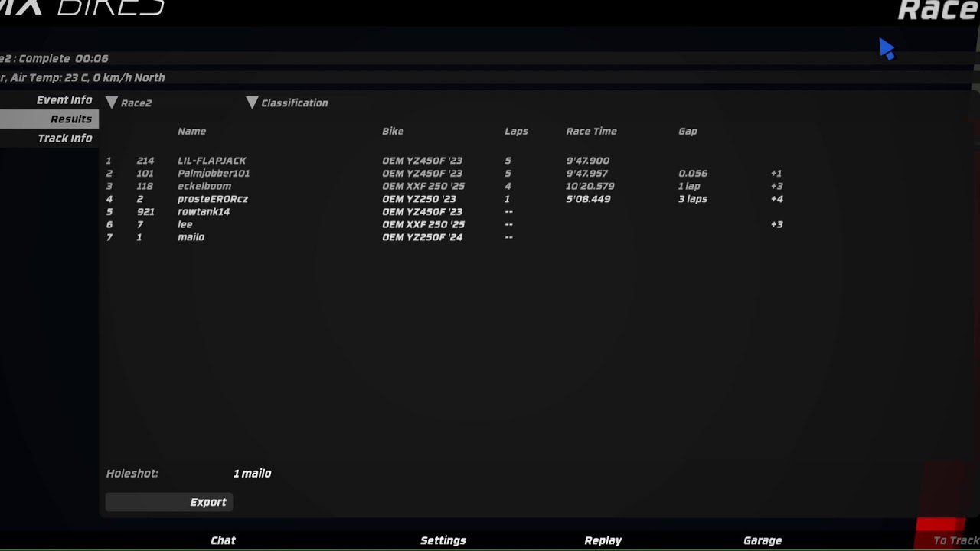Screen dimensions: 980x551
Task: Click the +4 position change value
Action: [777, 199]
